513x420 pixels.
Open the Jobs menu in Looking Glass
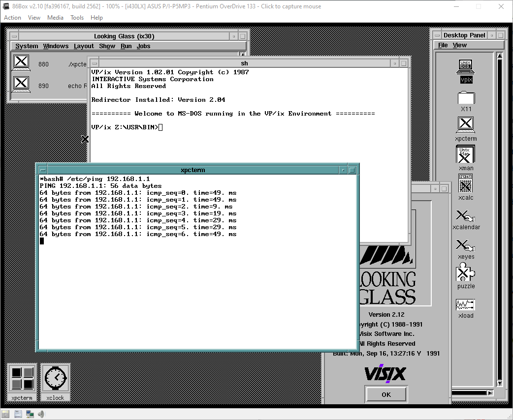click(143, 46)
